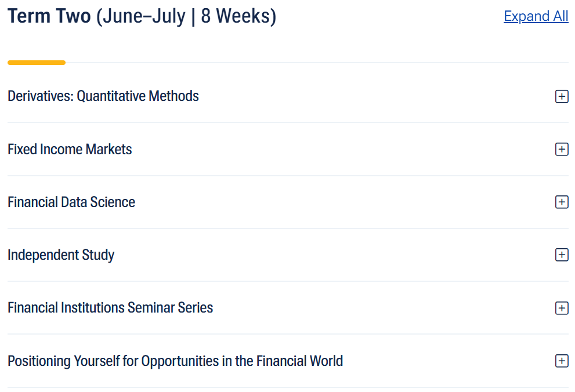Select the Derivatives: Quantitative Methods course title
The width and height of the screenshot is (575, 392).
(103, 96)
